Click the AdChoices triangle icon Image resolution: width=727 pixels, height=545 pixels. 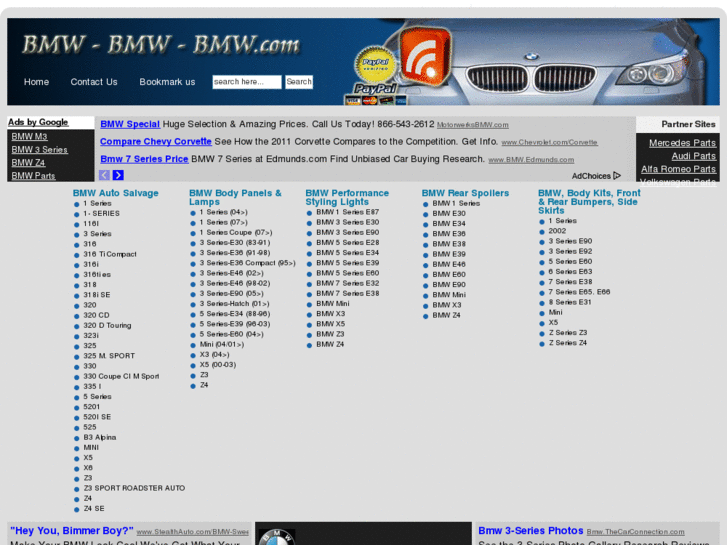click(617, 176)
